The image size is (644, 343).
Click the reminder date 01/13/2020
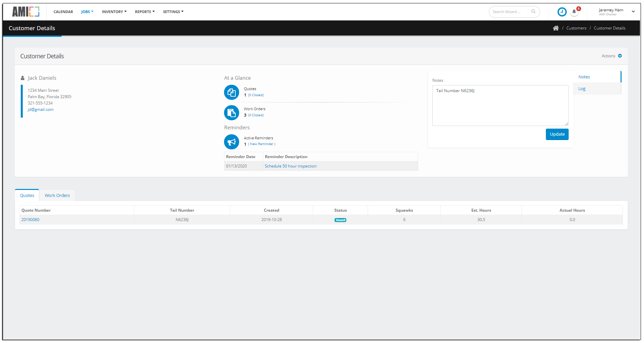pyautogui.click(x=236, y=166)
